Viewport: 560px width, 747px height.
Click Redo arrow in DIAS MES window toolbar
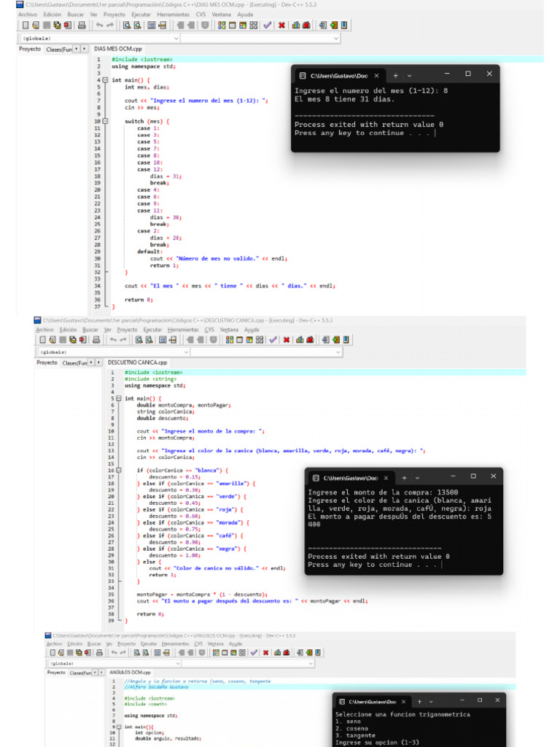[x=110, y=26]
